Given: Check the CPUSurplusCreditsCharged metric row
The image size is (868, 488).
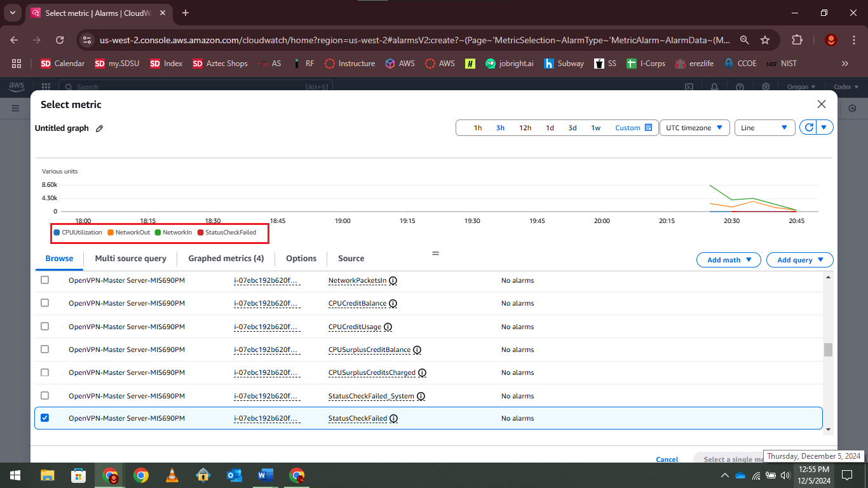Looking at the screenshot, I should pyautogui.click(x=44, y=372).
